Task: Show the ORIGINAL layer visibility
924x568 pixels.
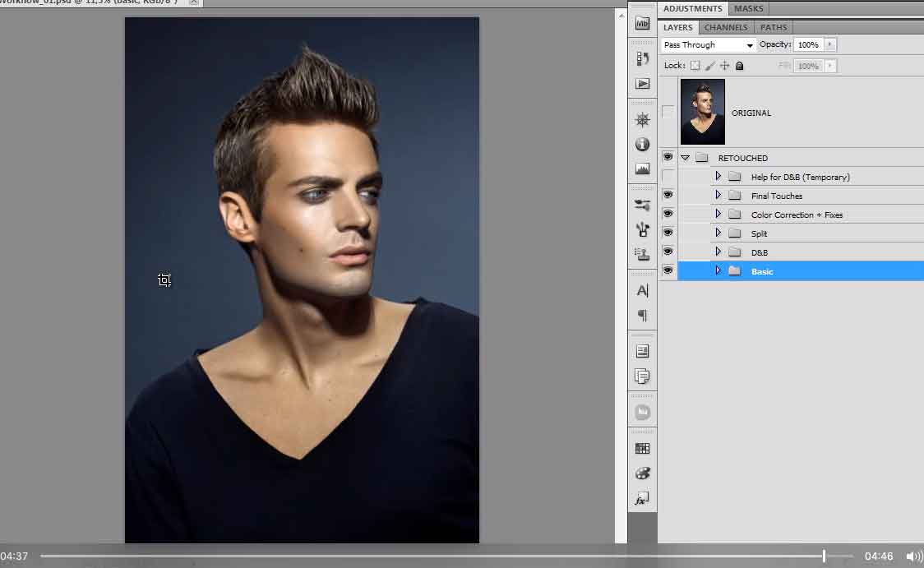Action: (668, 112)
